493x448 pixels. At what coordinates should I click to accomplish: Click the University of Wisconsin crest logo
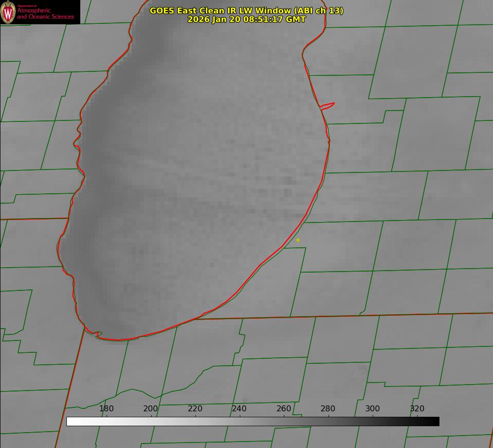(8, 12)
